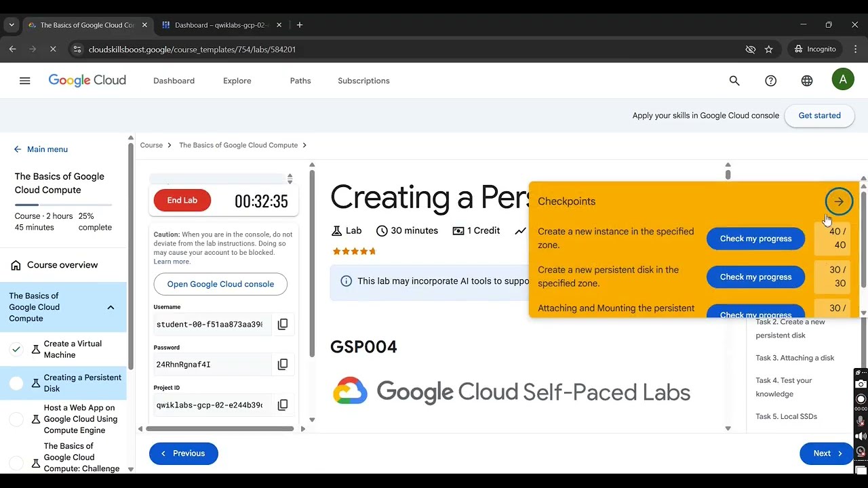The width and height of the screenshot is (868, 488).
Task: Click the Main menu link
Action: pyautogui.click(x=47, y=149)
